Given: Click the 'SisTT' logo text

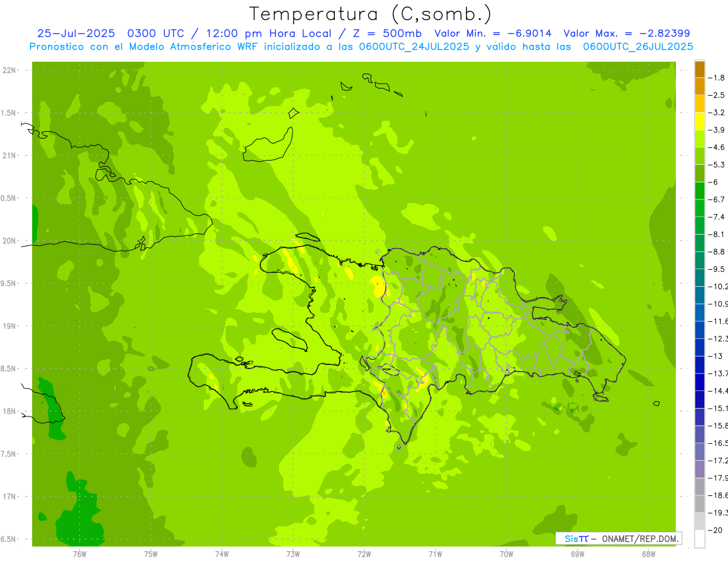Looking at the screenshot, I should (x=576, y=538).
